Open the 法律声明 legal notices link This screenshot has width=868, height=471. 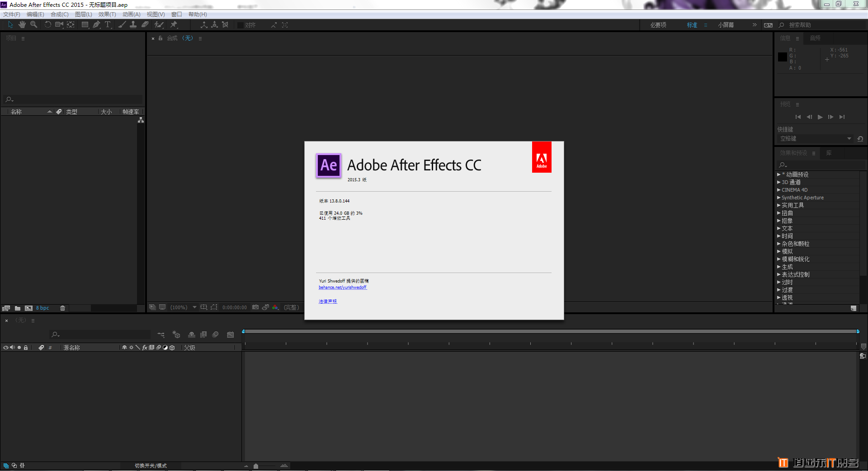[x=328, y=301]
